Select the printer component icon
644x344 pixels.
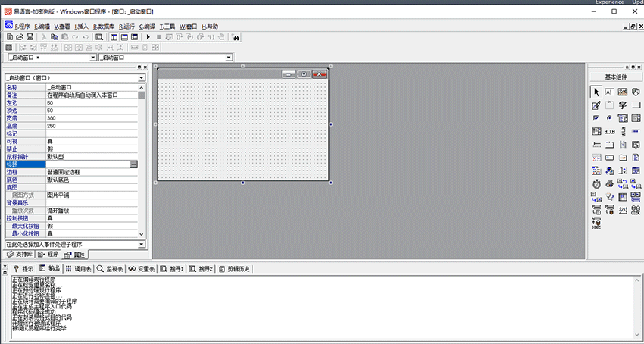click(609, 183)
